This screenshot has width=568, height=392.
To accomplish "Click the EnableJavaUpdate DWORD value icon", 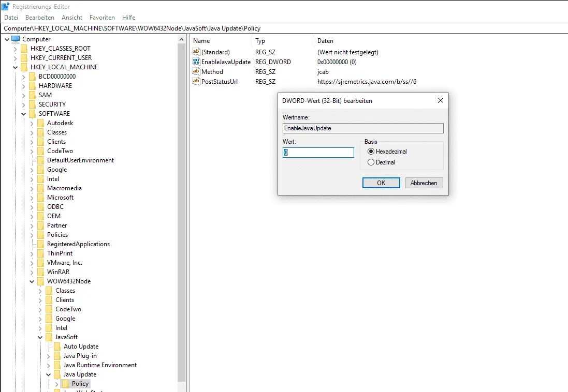I will click(196, 62).
